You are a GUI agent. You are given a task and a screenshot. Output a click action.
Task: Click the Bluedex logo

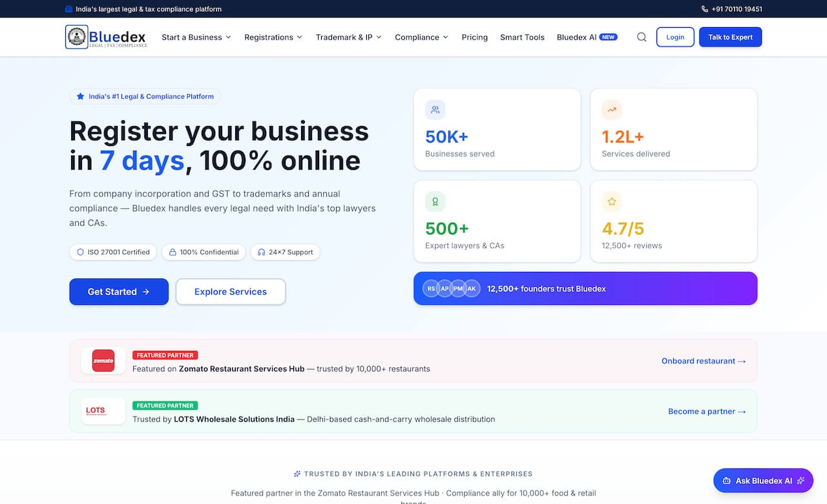coord(107,37)
